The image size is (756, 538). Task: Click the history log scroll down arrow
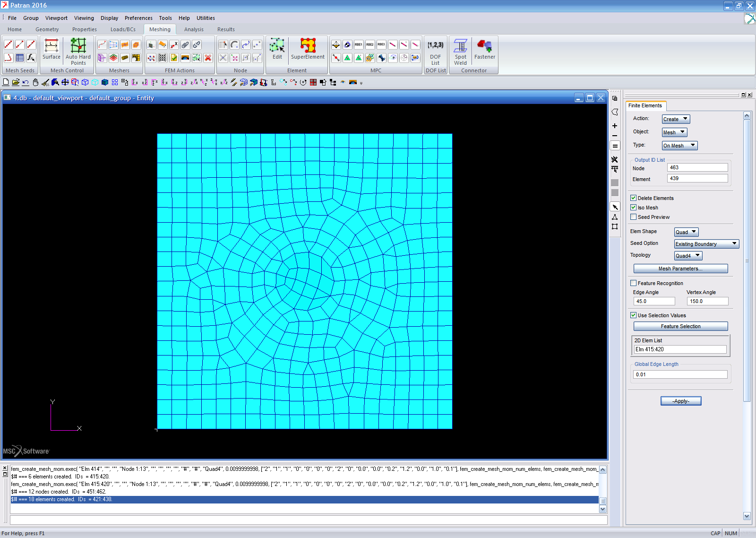602,509
